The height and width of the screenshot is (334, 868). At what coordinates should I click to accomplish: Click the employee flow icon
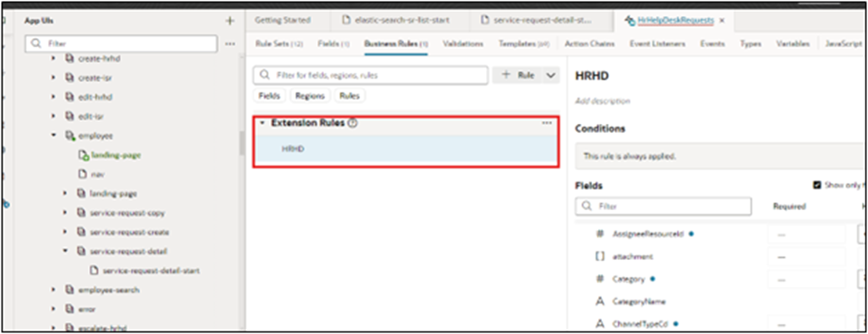[69, 135]
